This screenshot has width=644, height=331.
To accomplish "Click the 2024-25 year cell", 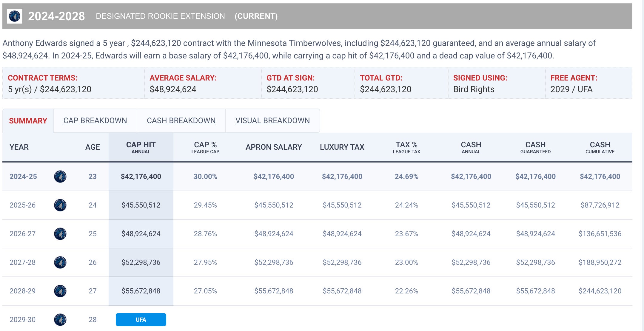I will [23, 177].
